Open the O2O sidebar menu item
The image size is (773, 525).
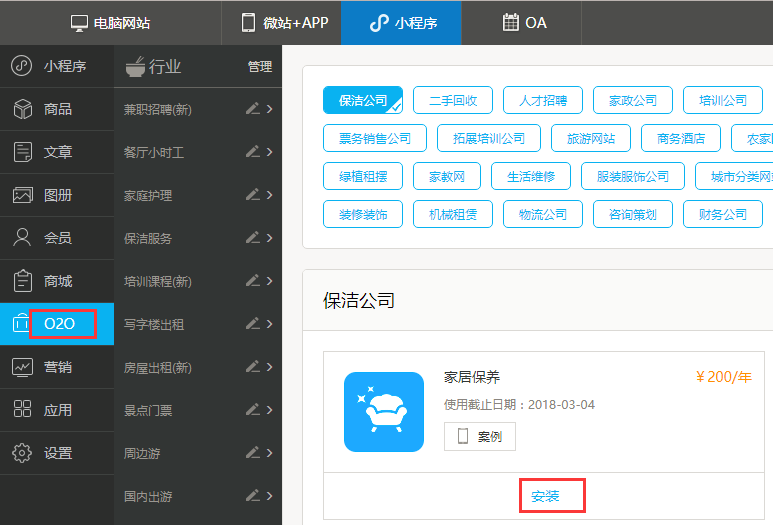point(58,324)
